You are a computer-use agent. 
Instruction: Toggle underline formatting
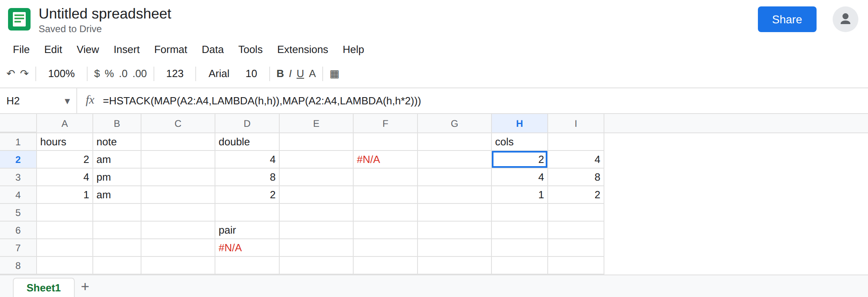(300, 73)
